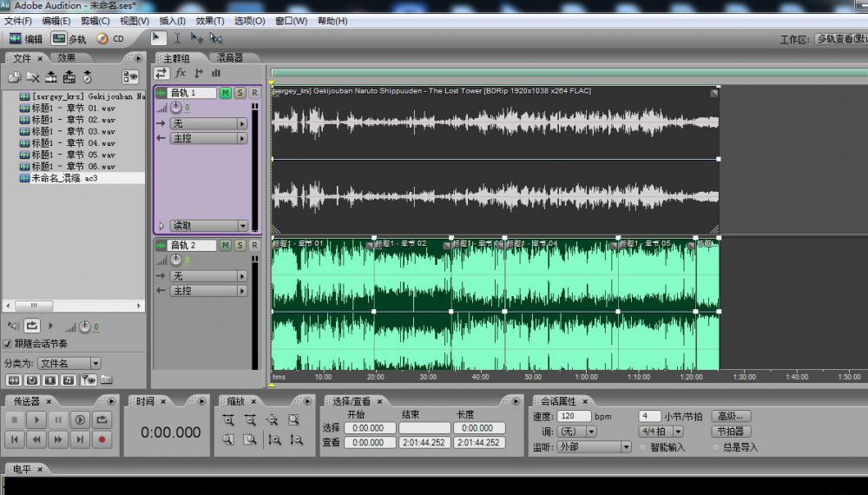
Task: Click Zoom In Horizontally icon
Action: 228,420
